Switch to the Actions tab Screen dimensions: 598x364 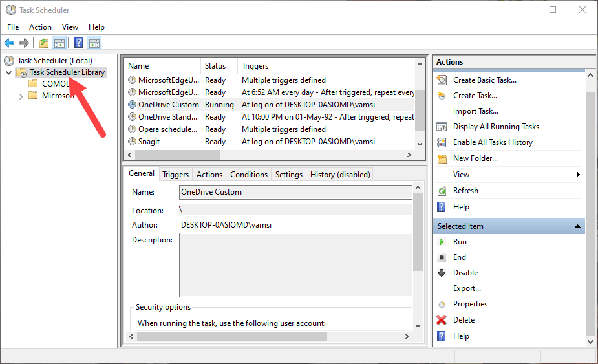coord(209,175)
